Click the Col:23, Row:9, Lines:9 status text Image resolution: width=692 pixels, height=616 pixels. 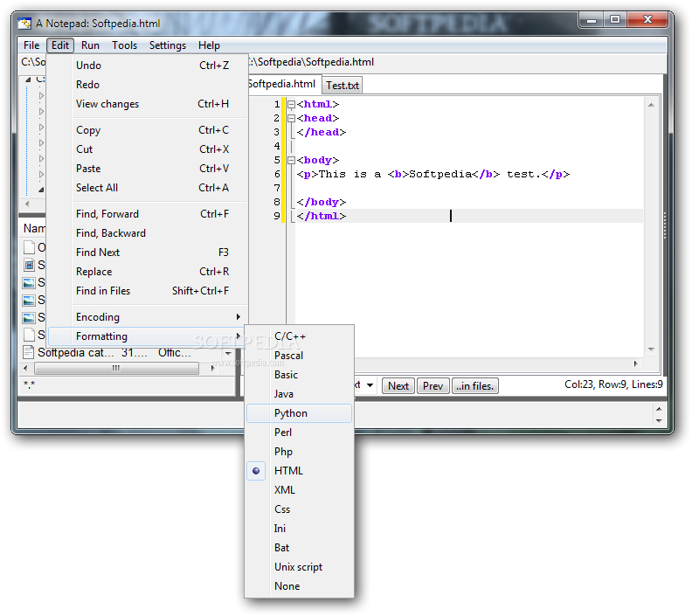(613, 384)
